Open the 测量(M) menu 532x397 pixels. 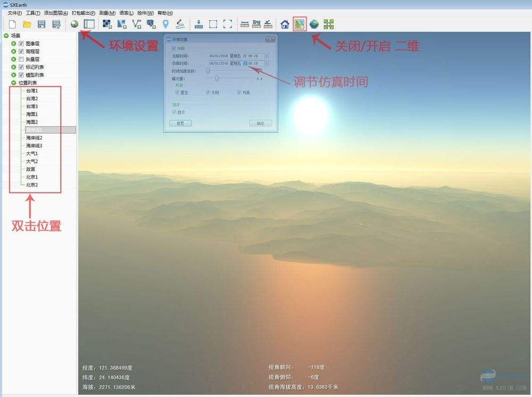[107, 13]
